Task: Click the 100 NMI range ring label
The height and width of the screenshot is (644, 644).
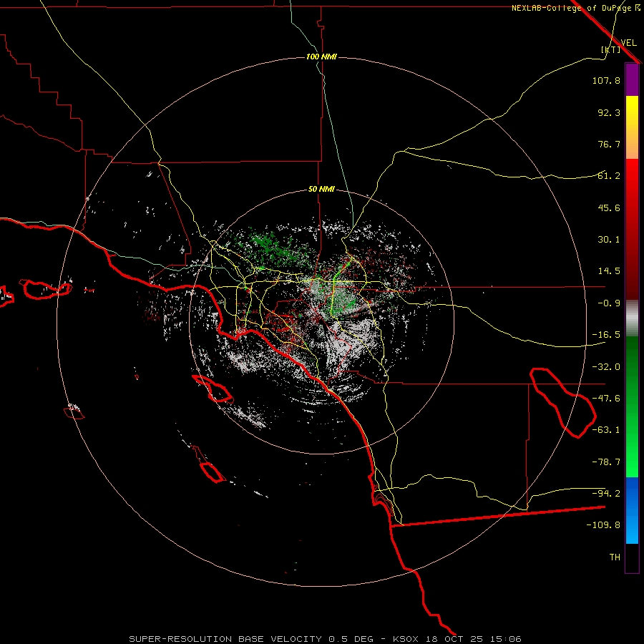Action: 321,57
